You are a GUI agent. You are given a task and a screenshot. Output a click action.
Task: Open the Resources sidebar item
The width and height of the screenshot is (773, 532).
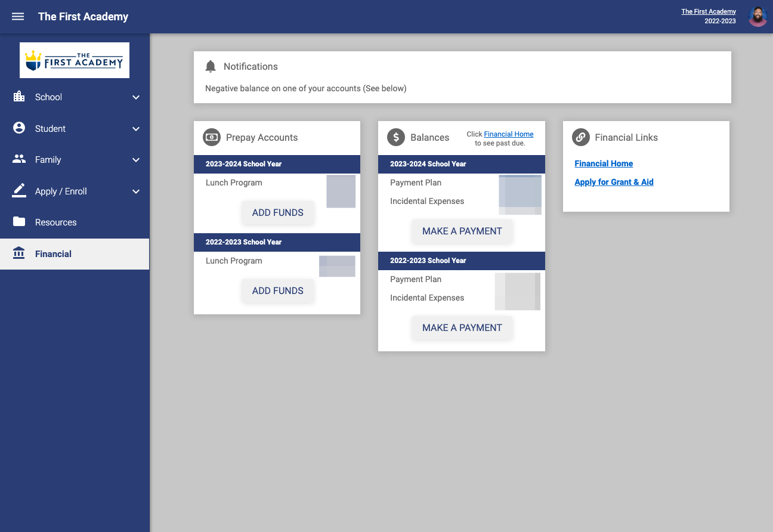click(75, 222)
